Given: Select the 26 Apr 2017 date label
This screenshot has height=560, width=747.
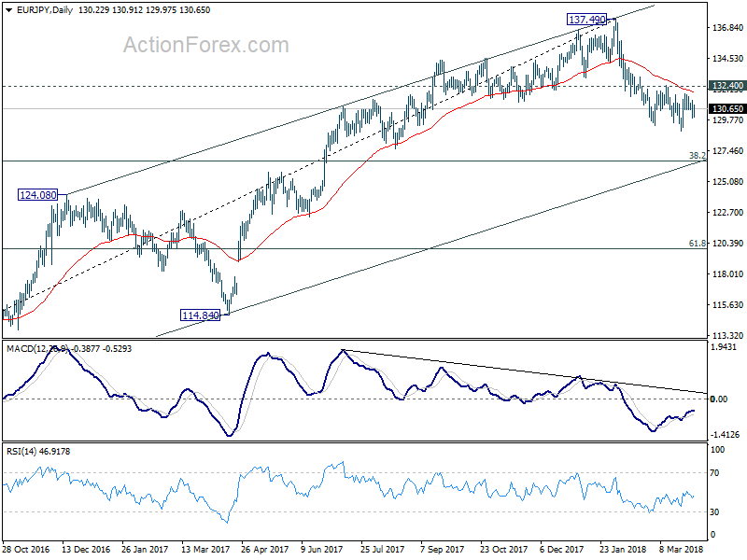Looking at the screenshot, I should coord(265,550).
